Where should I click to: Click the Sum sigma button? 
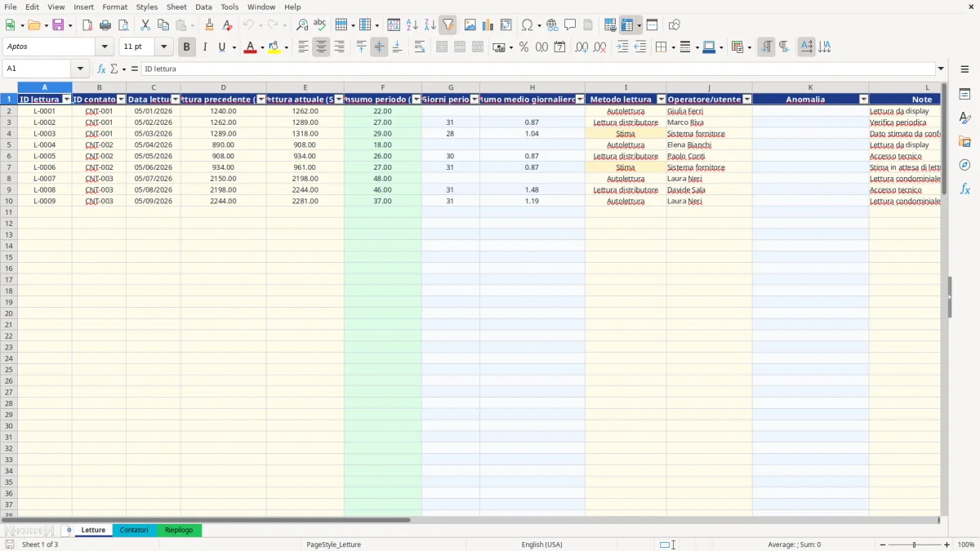pyautogui.click(x=114, y=69)
